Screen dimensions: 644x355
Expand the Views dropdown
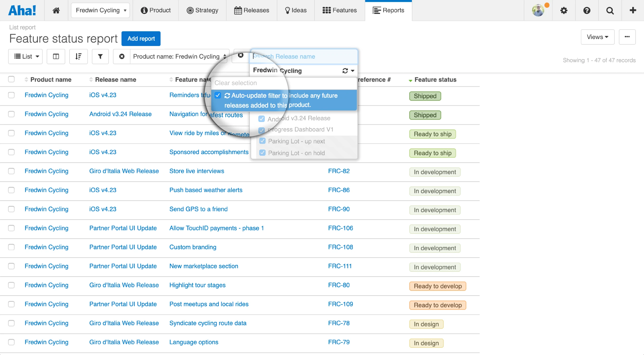point(597,37)
